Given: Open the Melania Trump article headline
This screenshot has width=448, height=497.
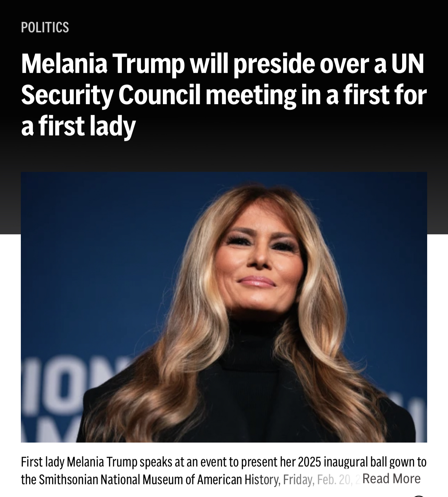Looking at the screenshot, I should tap(224, 95).
